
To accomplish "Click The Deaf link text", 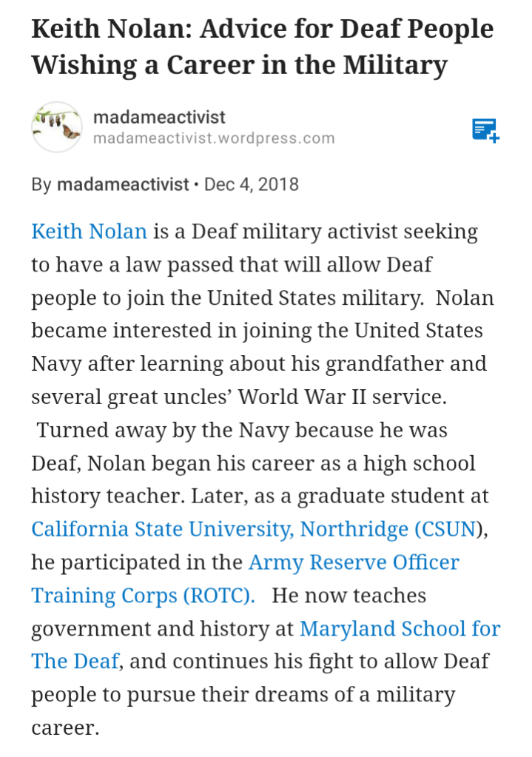I will pyautogui.click(x=75, y=661).
